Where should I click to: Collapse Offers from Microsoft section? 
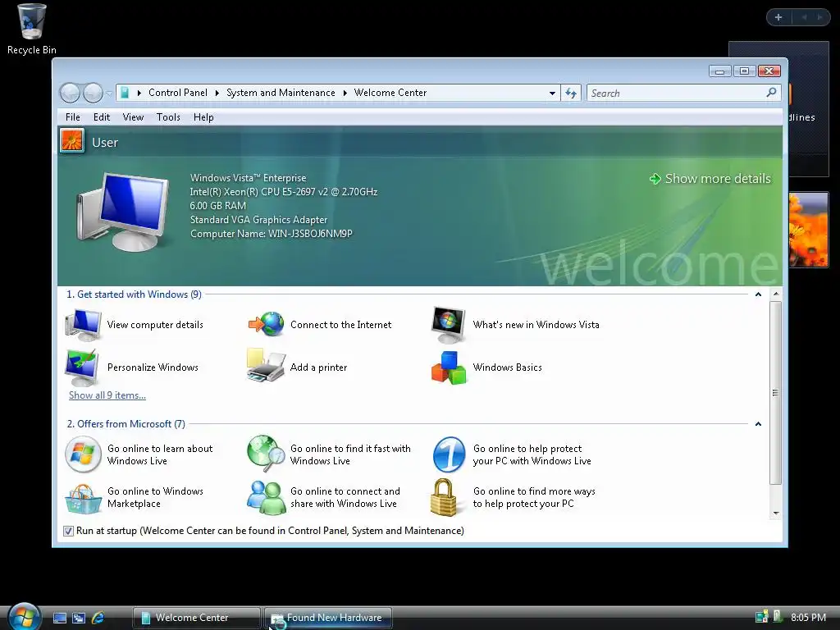(758, 424)
